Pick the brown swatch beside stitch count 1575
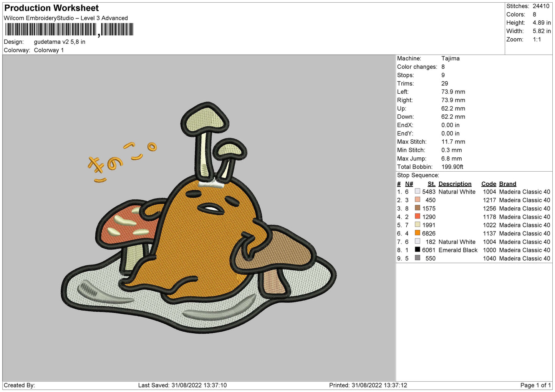Viewport: 555px width, 392px height. tap(417, 208)
